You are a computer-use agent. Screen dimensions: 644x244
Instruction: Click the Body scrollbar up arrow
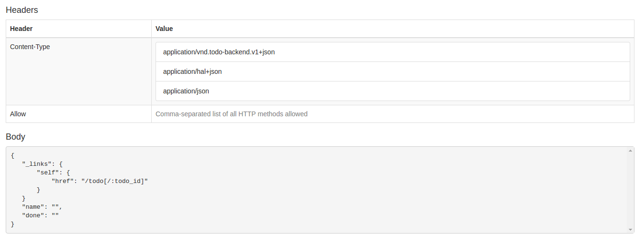(630, 151)
